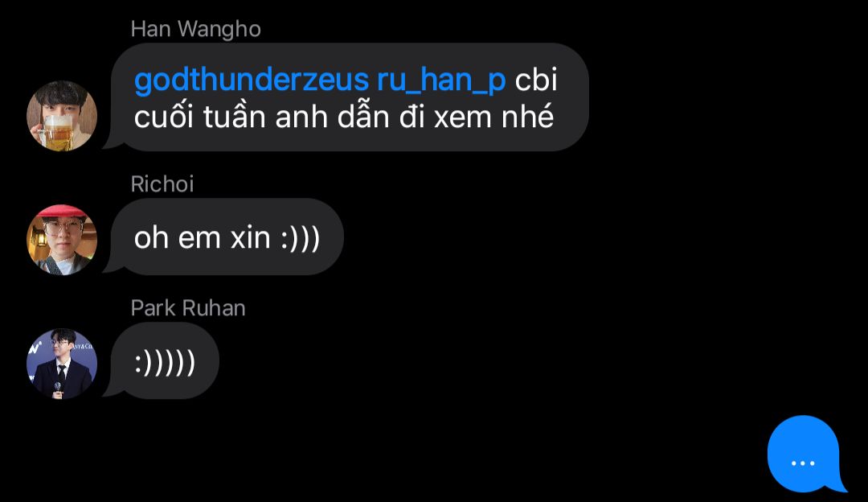This screenshot has width=868, height=502.
Task: Click the three dots inside the blue bubble
Action: [x=803, y=463]
